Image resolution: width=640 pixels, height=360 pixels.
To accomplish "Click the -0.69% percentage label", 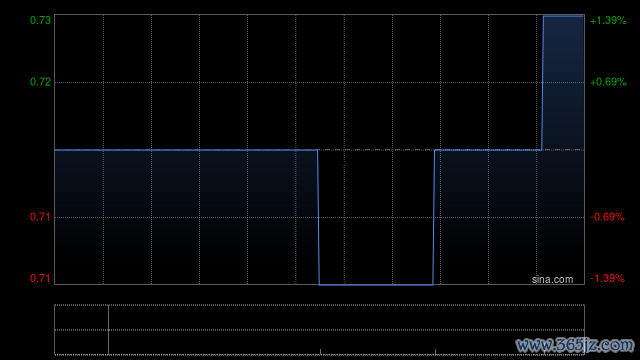I will (607, 217).
